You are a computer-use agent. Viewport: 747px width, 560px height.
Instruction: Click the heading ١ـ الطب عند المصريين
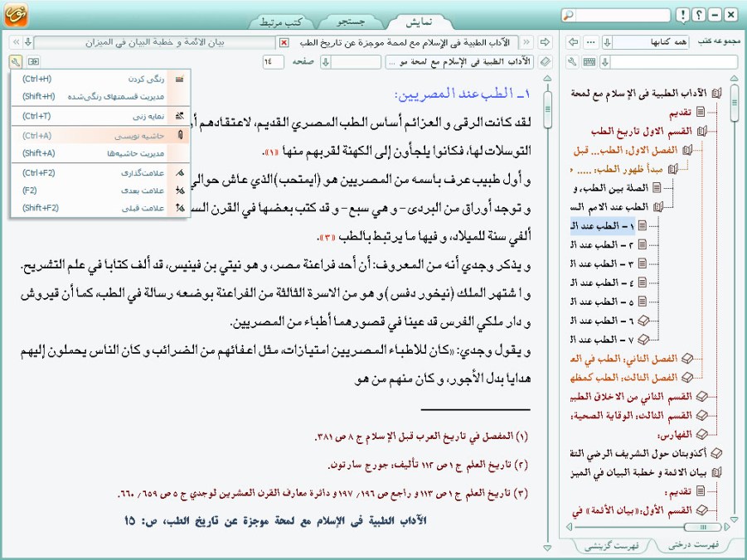tap(463, 94)
